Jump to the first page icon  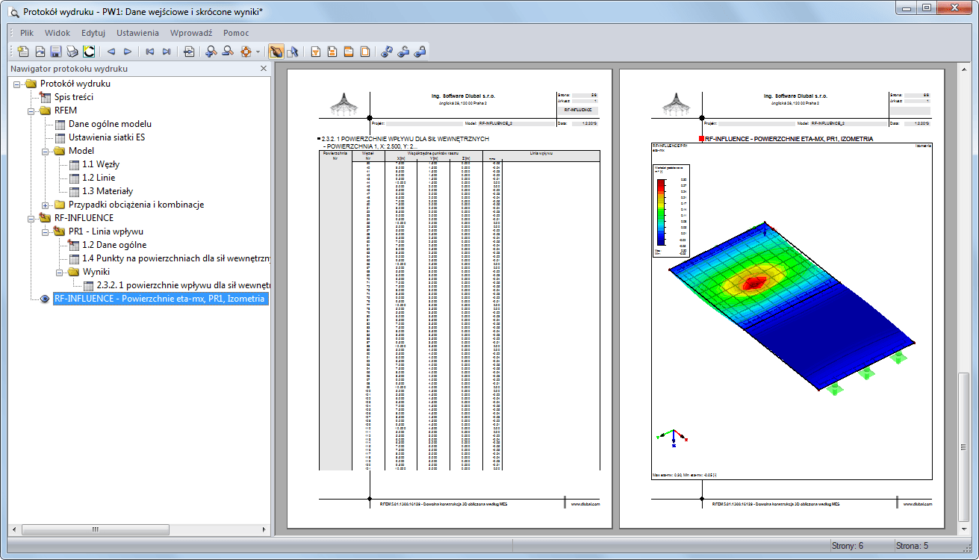150,52
